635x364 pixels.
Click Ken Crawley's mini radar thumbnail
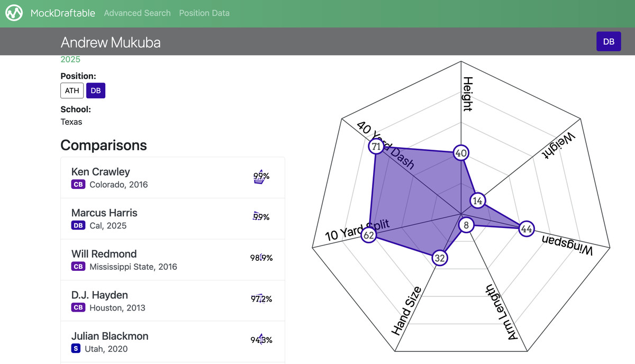point(259,178)
